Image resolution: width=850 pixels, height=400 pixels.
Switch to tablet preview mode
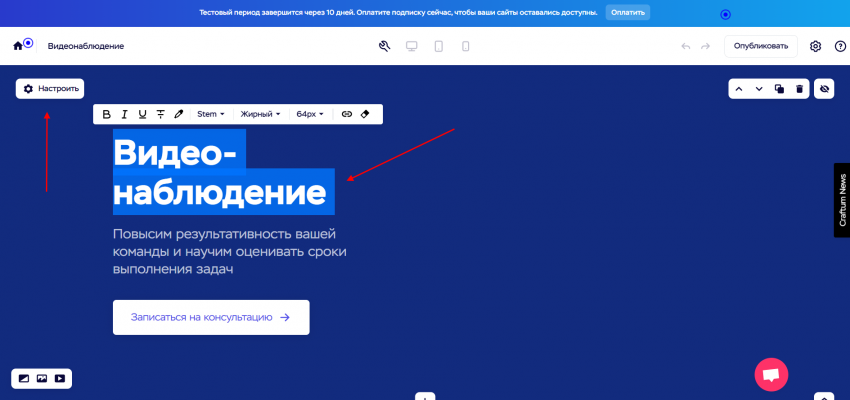coord(438,46)
